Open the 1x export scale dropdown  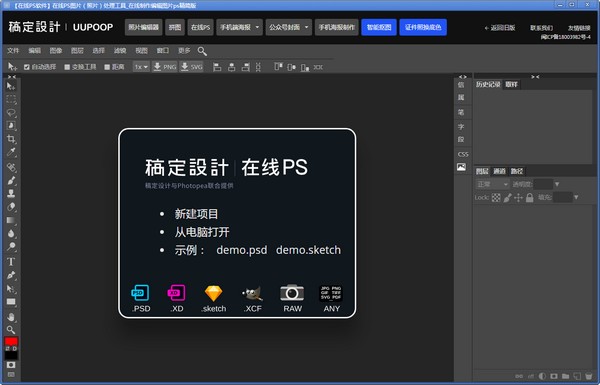click(x=141, y=67)
